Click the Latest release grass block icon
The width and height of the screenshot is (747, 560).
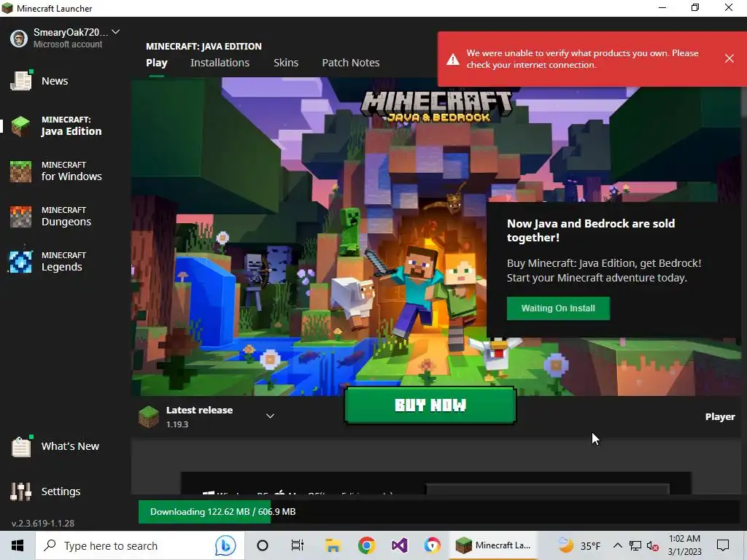[x=149, y=416]
